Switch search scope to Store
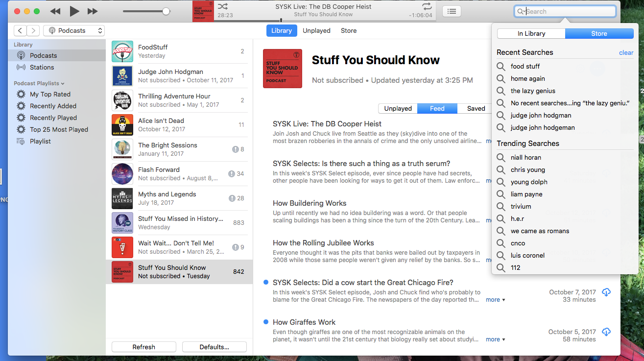Screen dimensions: 644x361 (599, 34)
